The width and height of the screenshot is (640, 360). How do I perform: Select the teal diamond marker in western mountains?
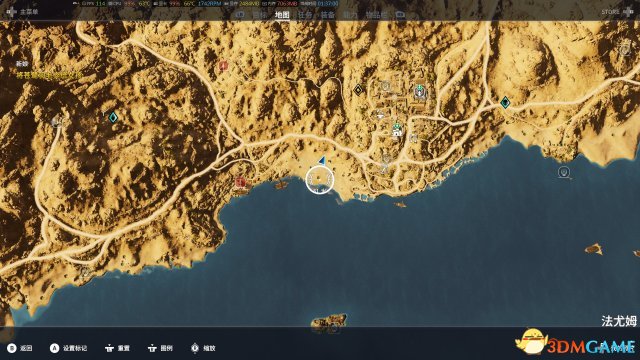point(113,118)
